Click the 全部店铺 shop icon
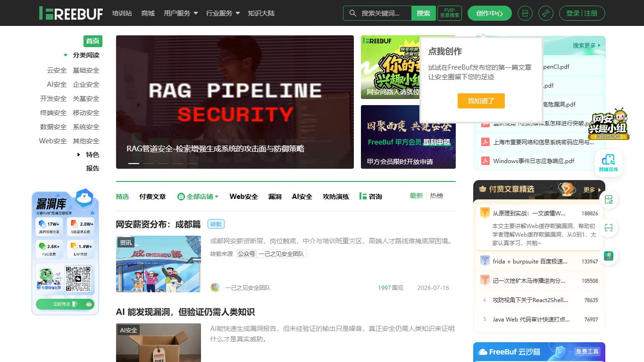Image resolution: width=644 pixels, height=362 pixels. [181, 197]
